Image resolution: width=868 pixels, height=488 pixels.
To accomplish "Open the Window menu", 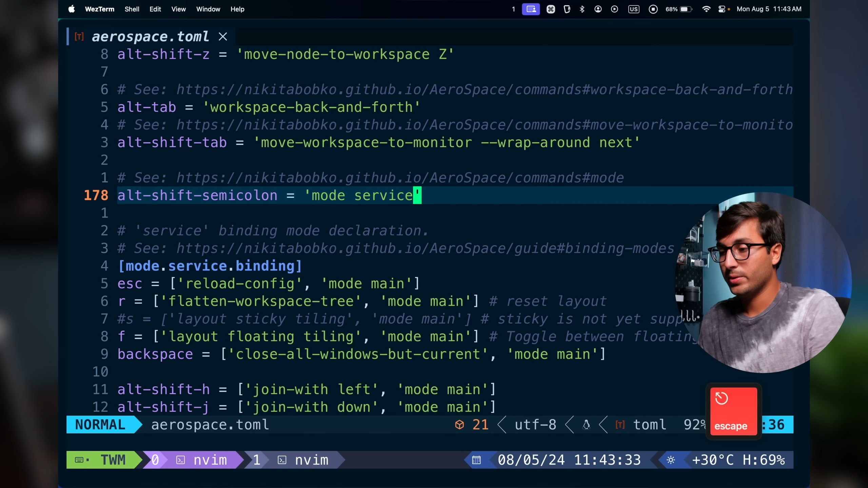I will point(208,9).
